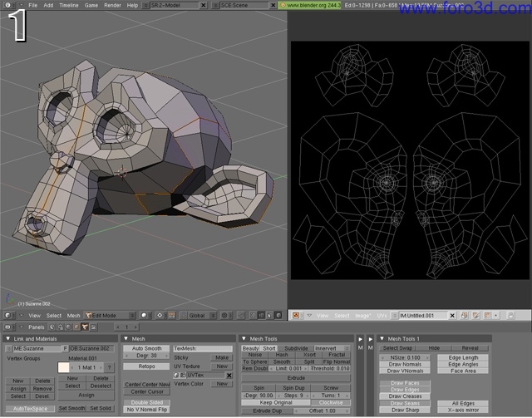The width and height of the screenshot is (532, 418).
Task: Toggle the 3D transform manipulator icon
Action: (172, 316)
